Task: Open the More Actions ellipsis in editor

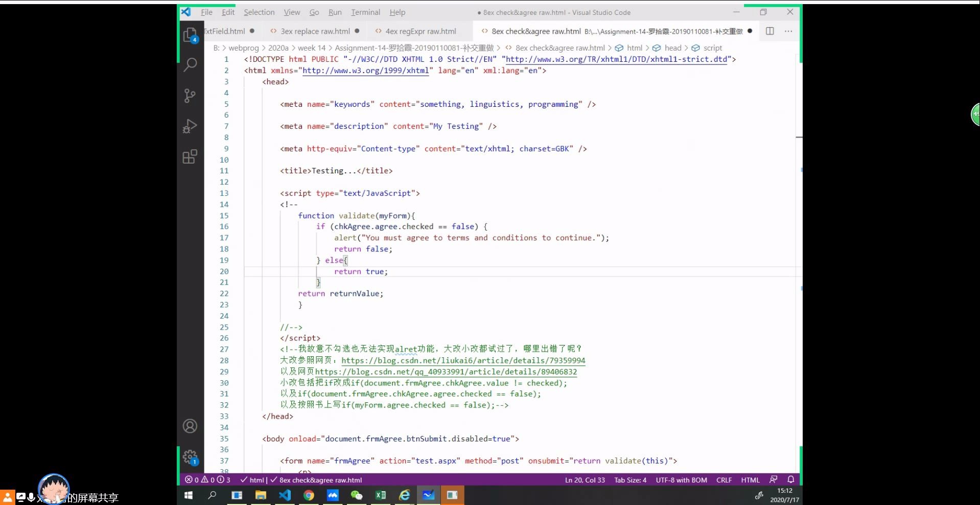Action: pyautogui.click(x=788, y=31)
